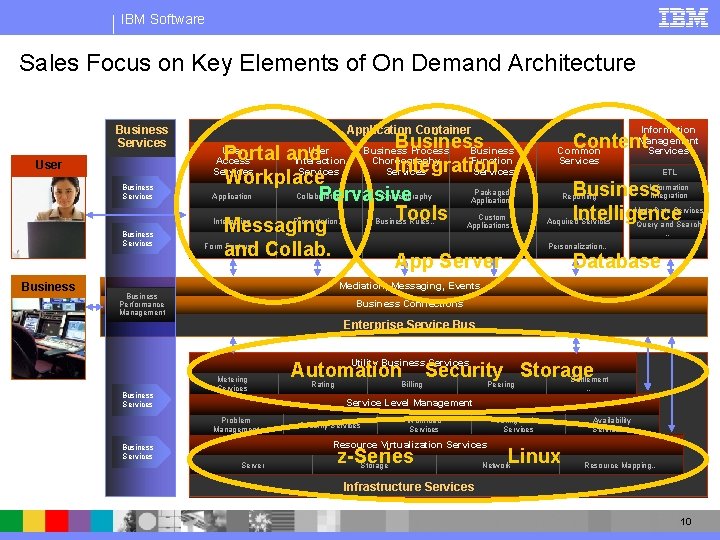Open the control room monitors photo
Screen dimensions: 720x540
click(x=48, y=338)
